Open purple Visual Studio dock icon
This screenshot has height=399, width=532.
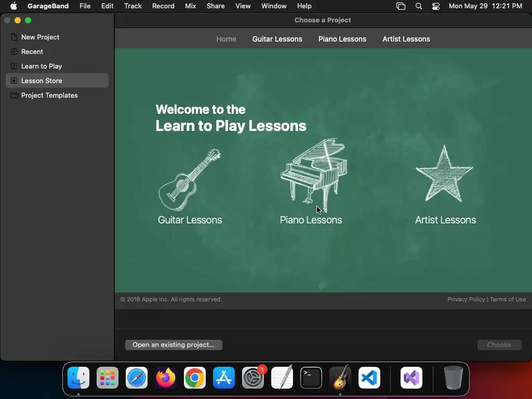pyautogui.click(x=411, y=378)
